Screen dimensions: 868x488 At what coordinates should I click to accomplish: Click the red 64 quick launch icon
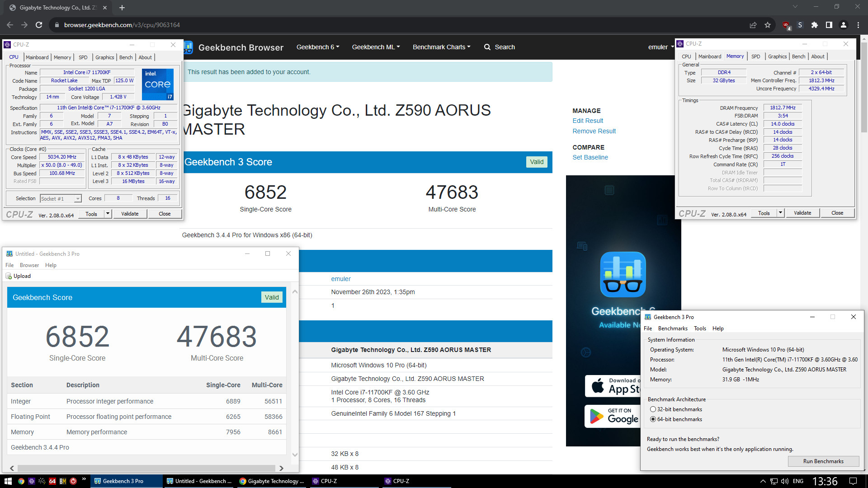(52, 481)
